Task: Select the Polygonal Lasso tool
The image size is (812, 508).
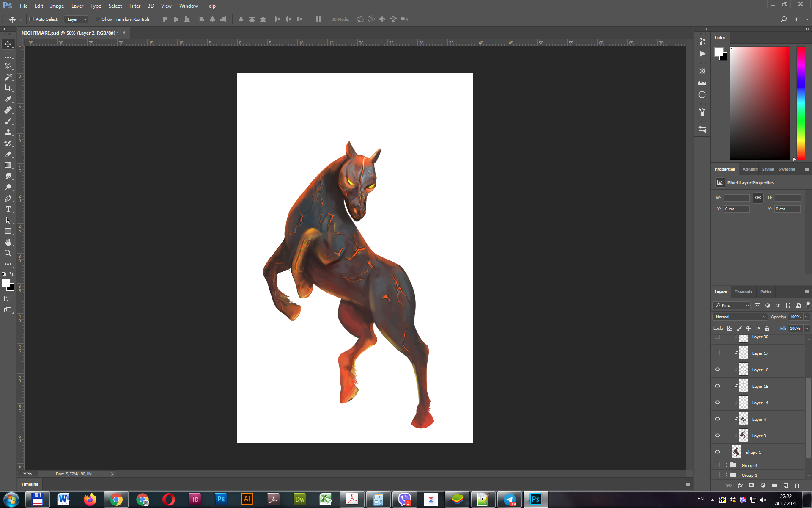Action: point(8,66)
